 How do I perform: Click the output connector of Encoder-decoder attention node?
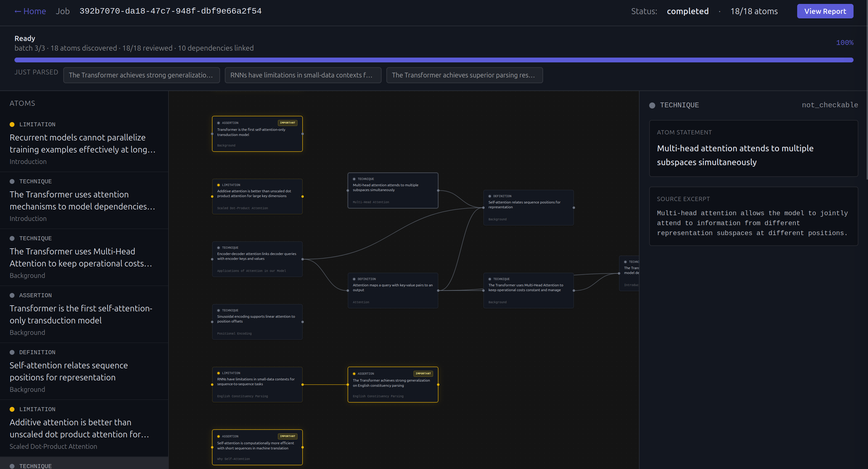(x=302, y=259)
